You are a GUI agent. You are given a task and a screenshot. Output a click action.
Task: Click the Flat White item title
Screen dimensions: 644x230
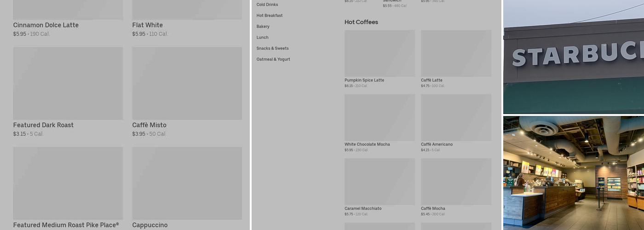pos(148,25)
